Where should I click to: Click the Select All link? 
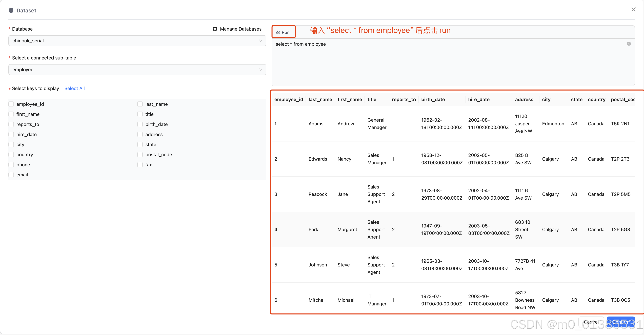74,88
